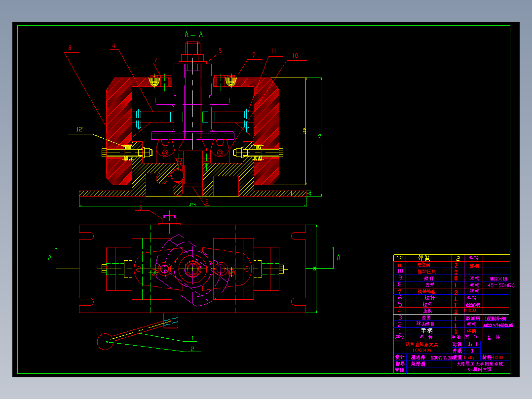
Task: Select green callout 1 near the handle
Action: tap(192, 338)
